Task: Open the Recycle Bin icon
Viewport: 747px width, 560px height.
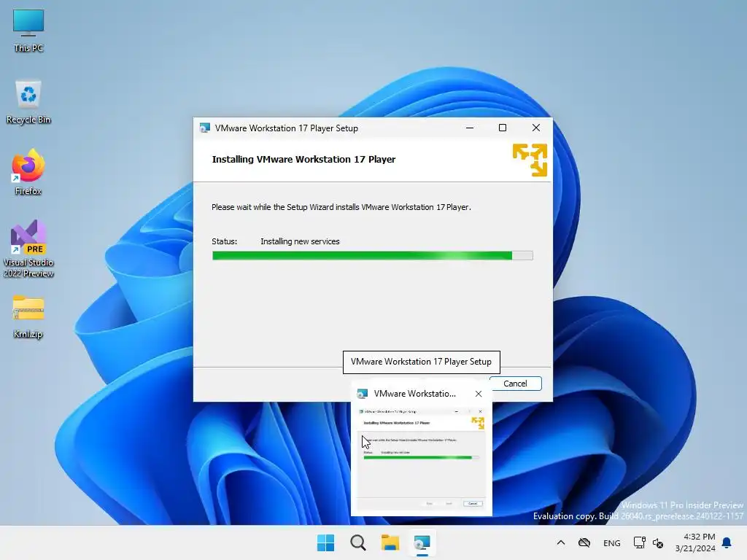Action: click(28, 102)
